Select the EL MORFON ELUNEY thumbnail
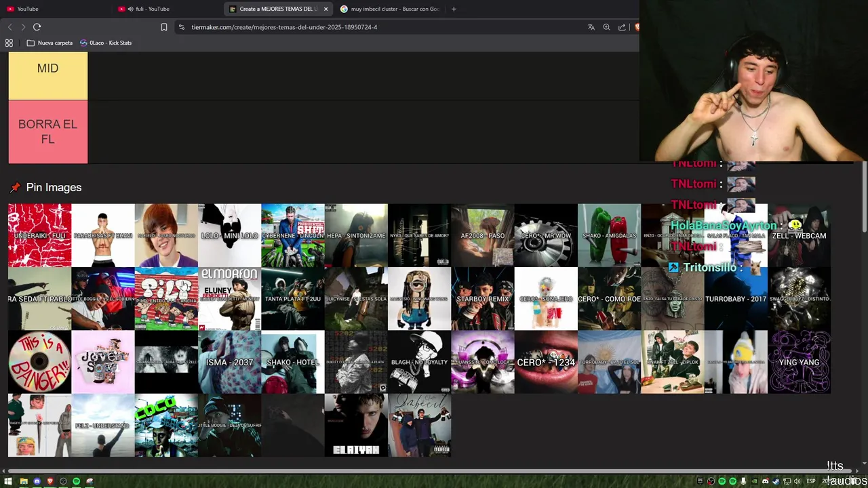Screen dimensions: 868x488 229,299
